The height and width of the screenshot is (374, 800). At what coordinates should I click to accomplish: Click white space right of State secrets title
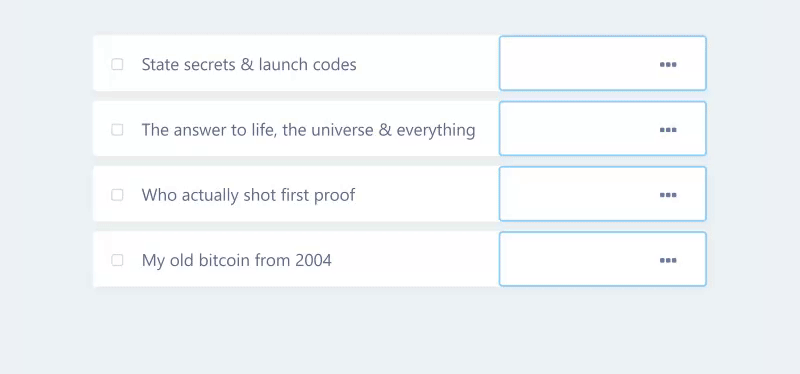coord(428,64)
